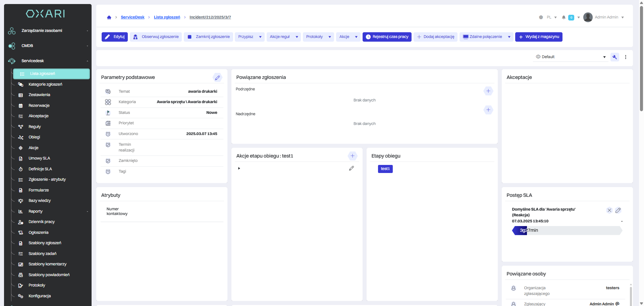This screenshot has width=644, height=306.
Task: Remove the SLA with X icon
Action: pyautogui.click(x=609, y=210)
